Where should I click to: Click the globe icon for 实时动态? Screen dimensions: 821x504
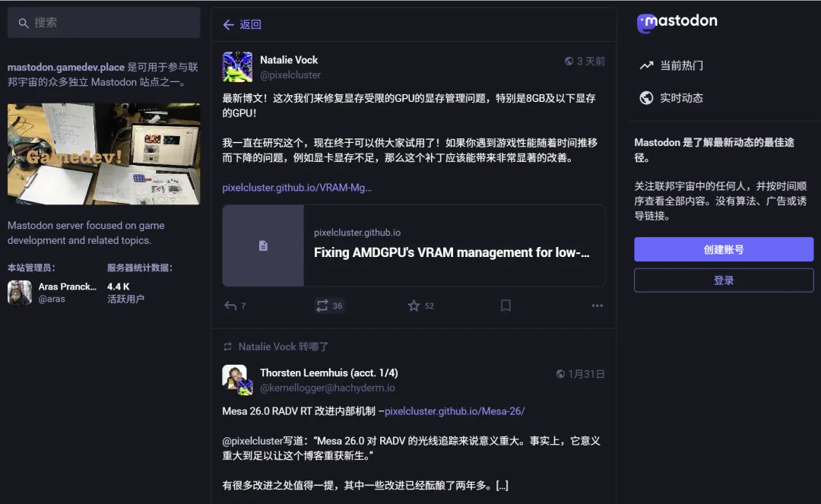[647, 98]
